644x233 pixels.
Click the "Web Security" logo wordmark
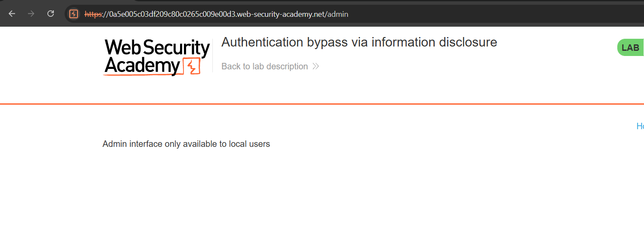click(x=157, y=48)
